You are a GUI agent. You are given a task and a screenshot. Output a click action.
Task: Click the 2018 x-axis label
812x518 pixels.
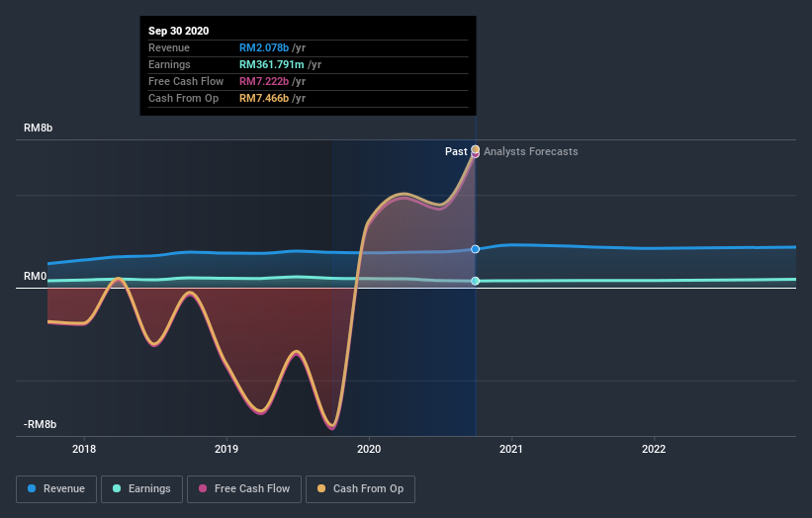(84, 449)
